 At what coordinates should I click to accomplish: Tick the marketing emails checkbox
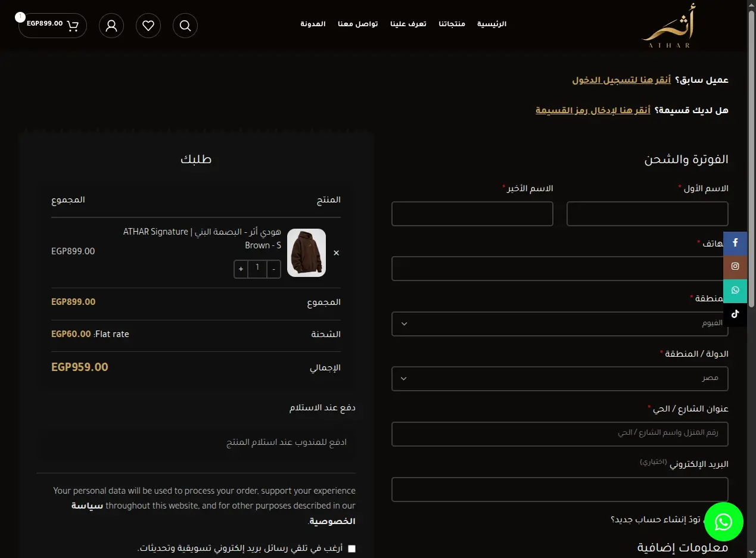(x=351, y=548)
